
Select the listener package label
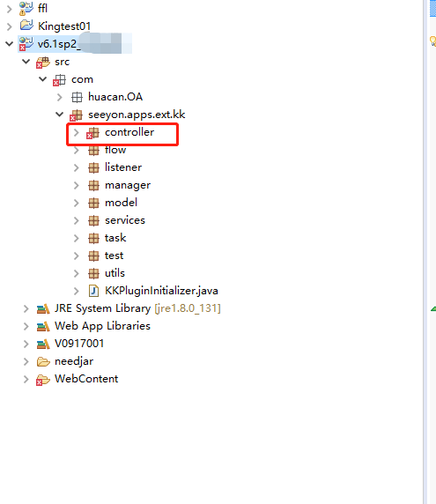pyautogui.click(x=123, y=167)
